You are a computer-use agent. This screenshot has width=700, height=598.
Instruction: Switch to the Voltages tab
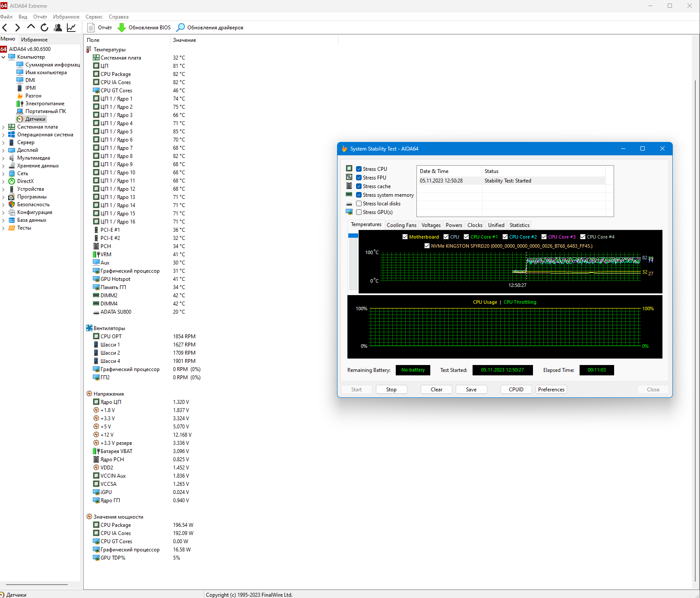431,225
